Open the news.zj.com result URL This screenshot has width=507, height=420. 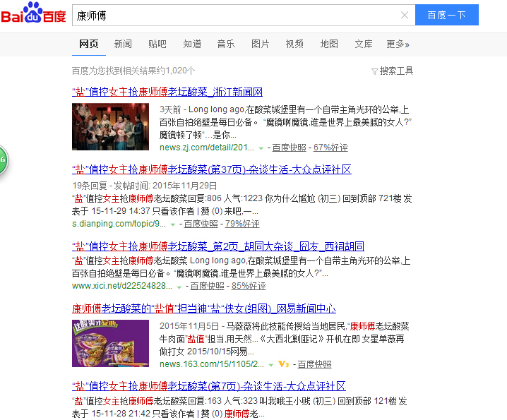(207, 148)
